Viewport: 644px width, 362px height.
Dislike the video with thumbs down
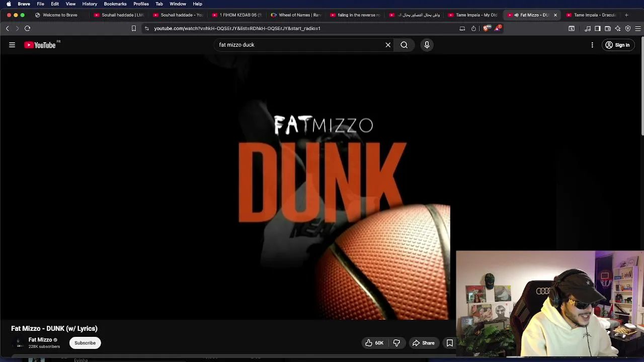(x=396, y=343)
